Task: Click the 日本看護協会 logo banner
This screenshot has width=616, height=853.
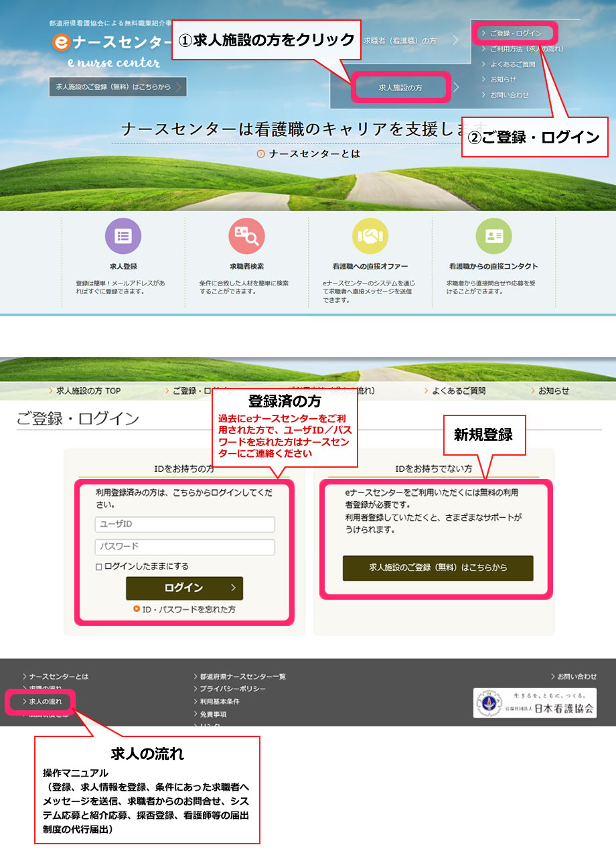Action: pos(535,703)
